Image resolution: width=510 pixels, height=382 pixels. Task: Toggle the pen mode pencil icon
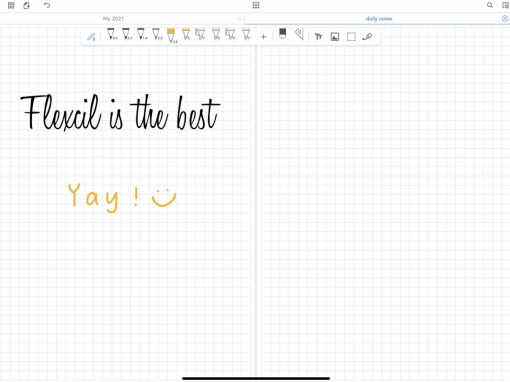coord(91,37)
